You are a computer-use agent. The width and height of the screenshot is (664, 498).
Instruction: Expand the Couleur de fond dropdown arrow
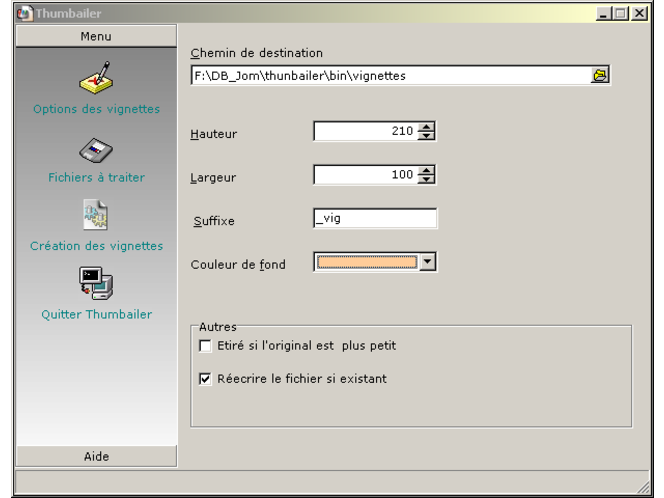(x=428, y=262)
